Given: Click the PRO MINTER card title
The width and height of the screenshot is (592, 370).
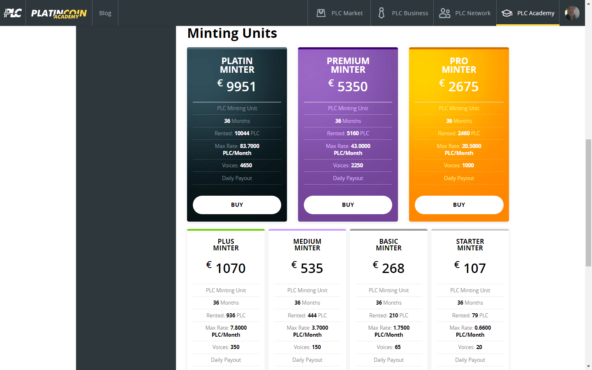Looking at the screenshot, I should click(459, 65).
